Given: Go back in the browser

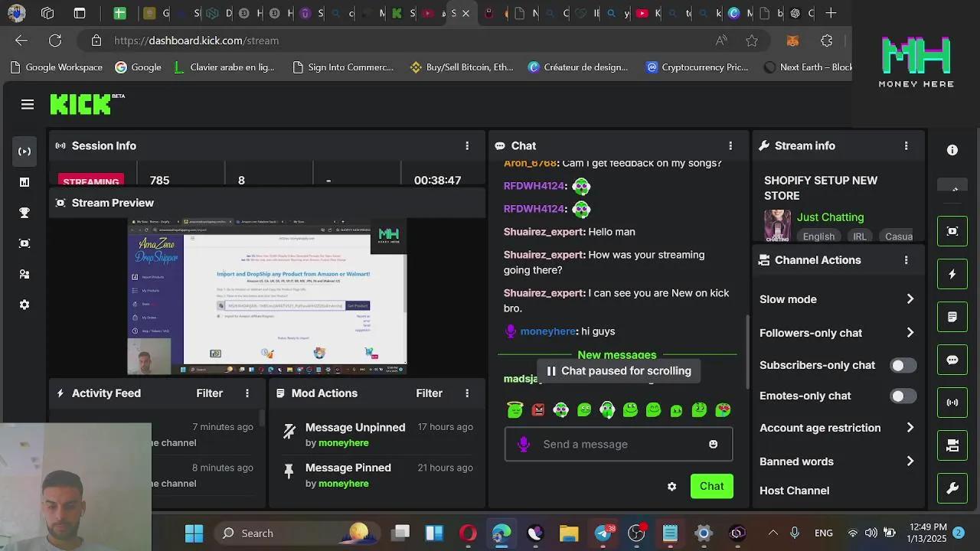Looking at the screenshot, I should click(x=21, y=41).
